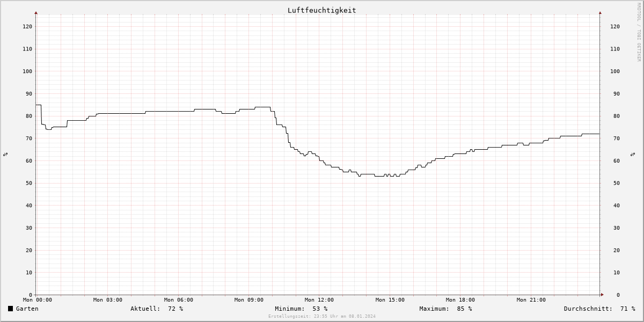Click the '60' label on the left axis
The image size is (644, 322).
point(29,161)
